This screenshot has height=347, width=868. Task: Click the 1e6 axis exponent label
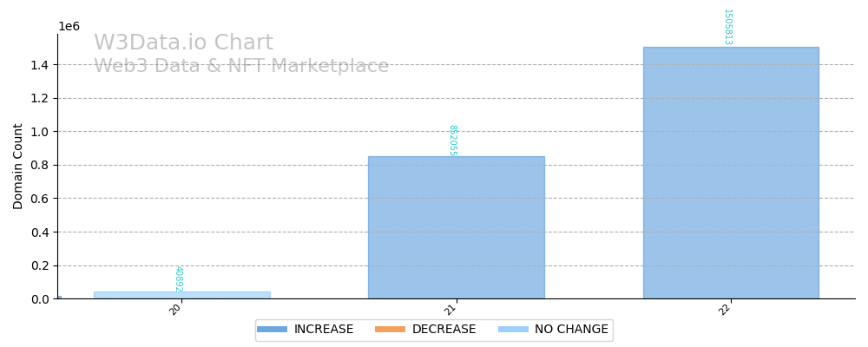pos(69,27)
